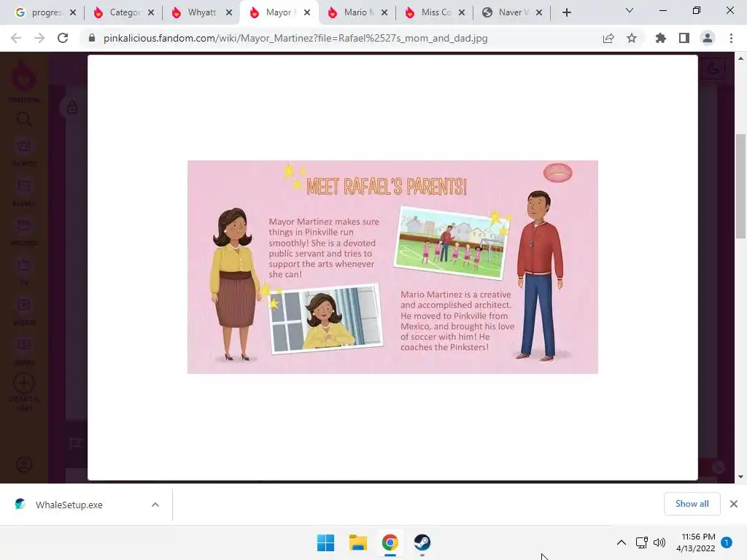Open clock and calendar 11:56 PM

pos(695,542)
